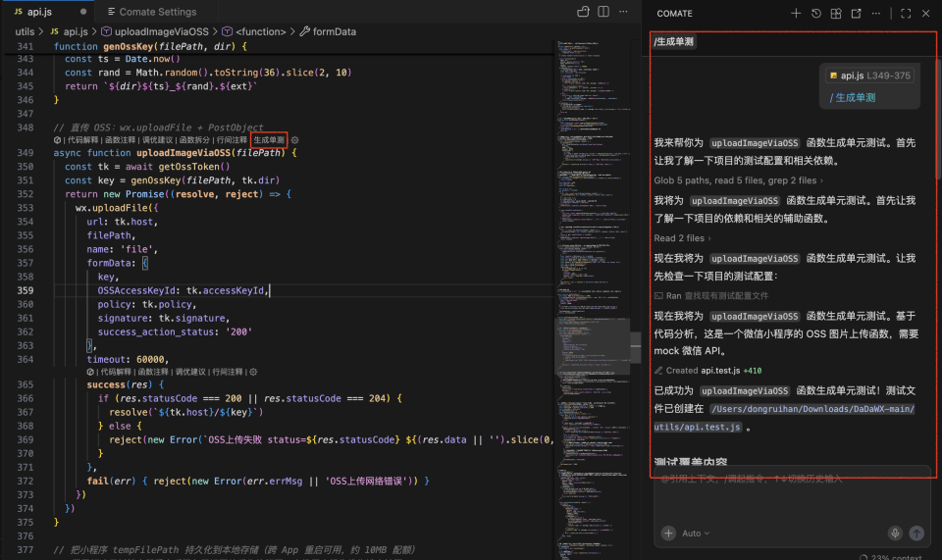Close the Comate panel
942x560 pixels.
[x=925, y=13]
